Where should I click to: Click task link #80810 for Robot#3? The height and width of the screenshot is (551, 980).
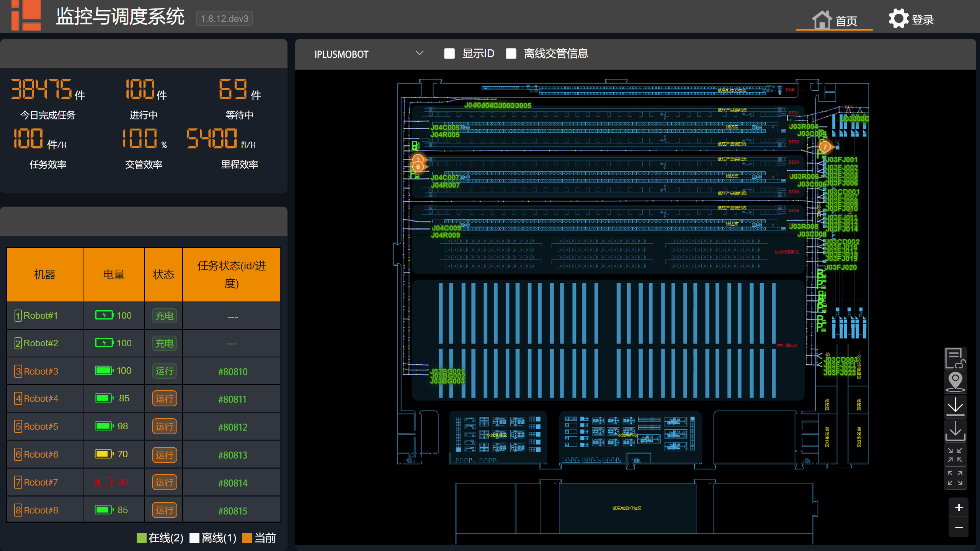pyautogui.click(x=232, y=372)
